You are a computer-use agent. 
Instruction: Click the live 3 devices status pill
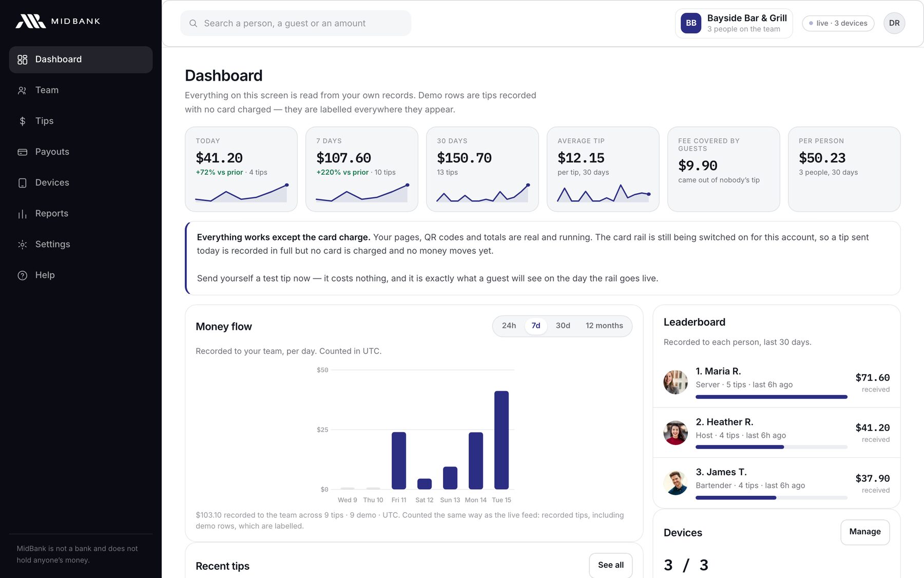click(x=838, y=23)
